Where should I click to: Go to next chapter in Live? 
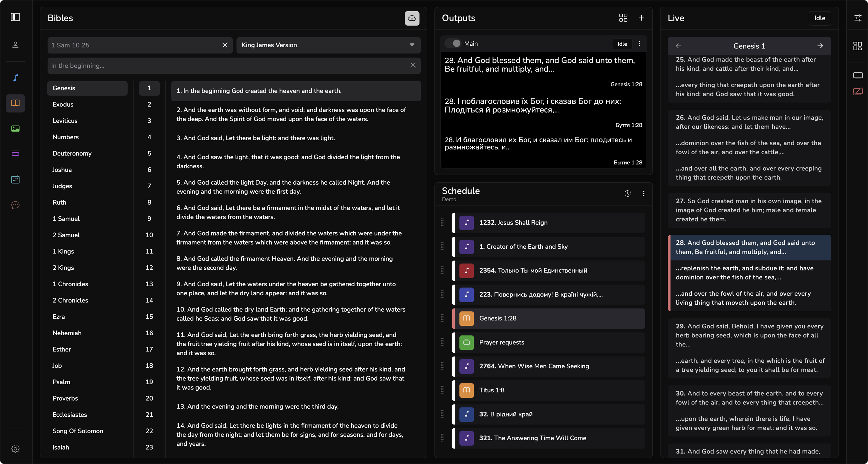[820, 46]
